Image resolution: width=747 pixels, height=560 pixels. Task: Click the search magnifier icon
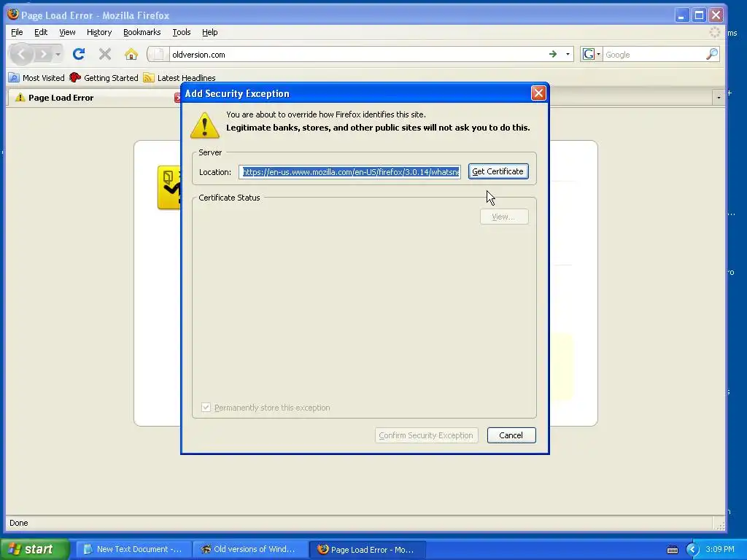click(712, 54)
